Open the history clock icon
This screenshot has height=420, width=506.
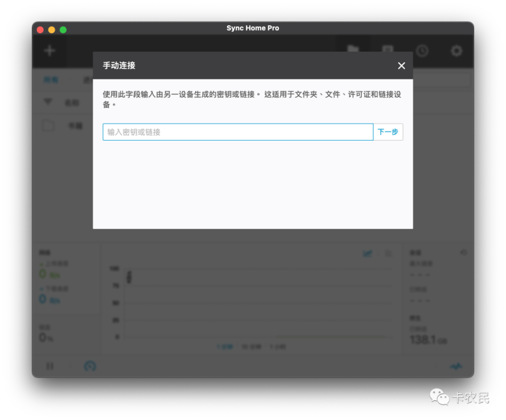click(x=422, y=51)
